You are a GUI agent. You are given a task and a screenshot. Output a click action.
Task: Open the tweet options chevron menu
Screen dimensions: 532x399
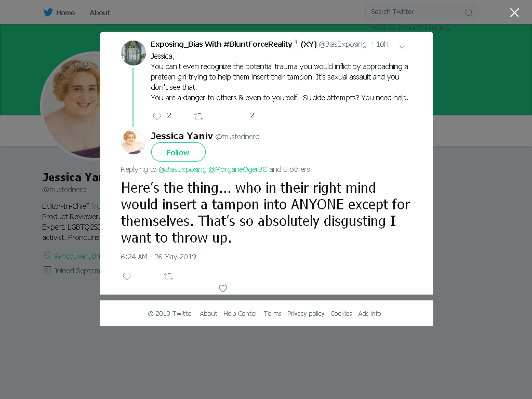pos(402,47)
